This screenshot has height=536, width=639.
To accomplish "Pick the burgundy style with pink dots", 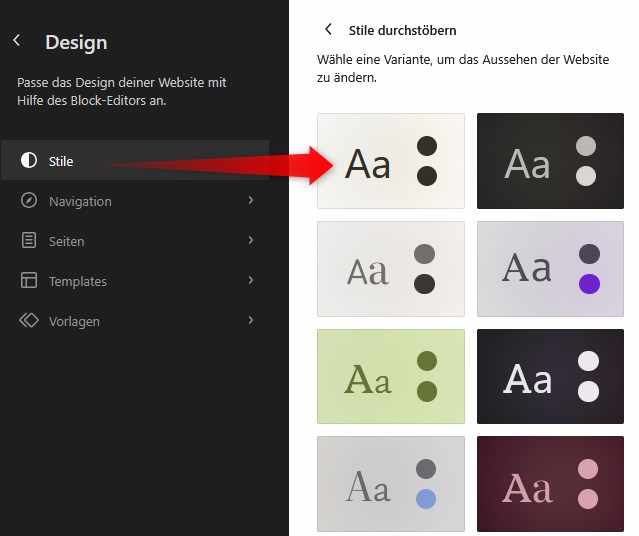I will coord(550,484).
